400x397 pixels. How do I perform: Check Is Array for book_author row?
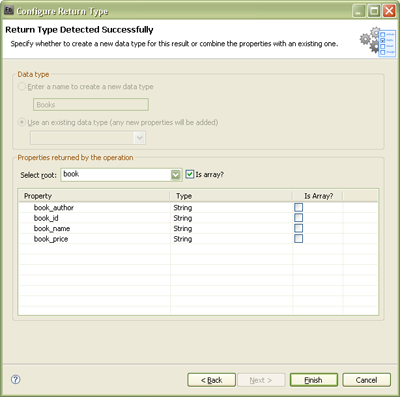[x=299, y=207]
